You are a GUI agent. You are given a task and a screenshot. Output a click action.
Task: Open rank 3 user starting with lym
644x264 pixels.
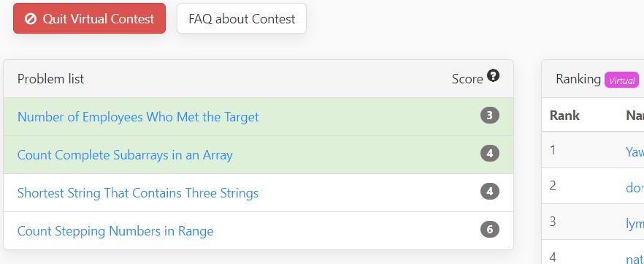pos(635,222)
